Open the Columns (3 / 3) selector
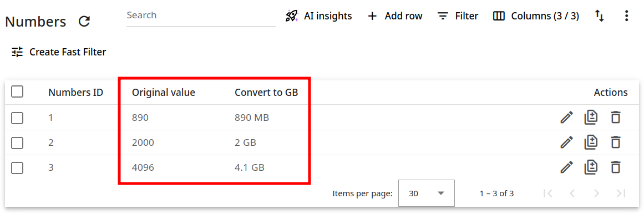This screenshot has height=214, width=644. [x=536, y=16]
